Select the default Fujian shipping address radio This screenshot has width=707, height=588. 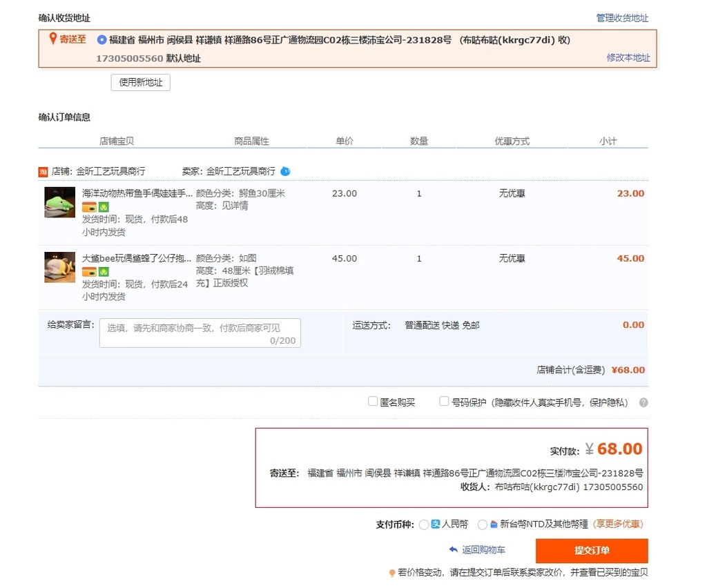tap(101, 39)
